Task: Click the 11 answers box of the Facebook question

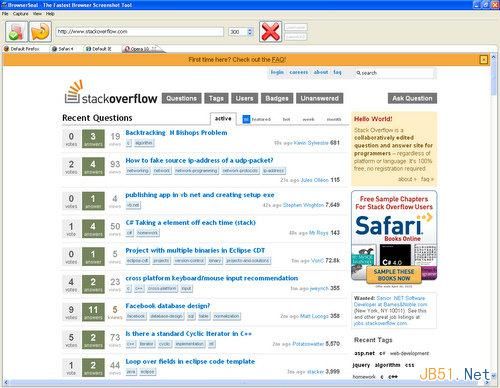Action: (x=93, y=312)
